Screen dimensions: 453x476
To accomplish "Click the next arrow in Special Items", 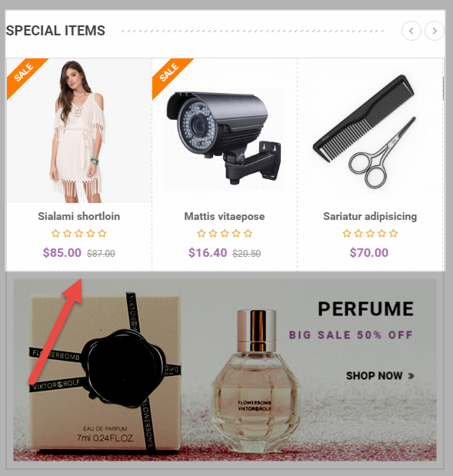I will [435, 31].
